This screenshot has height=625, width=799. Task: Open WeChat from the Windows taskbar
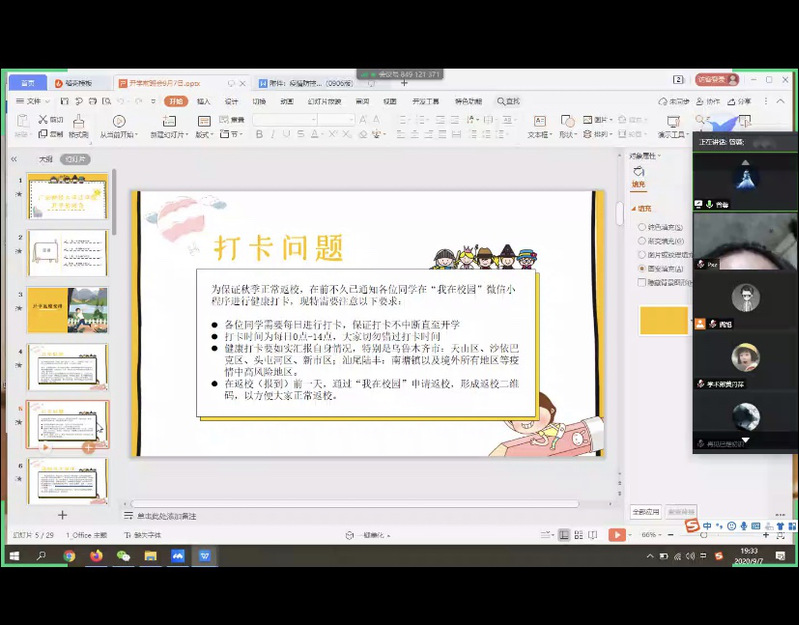123,556
